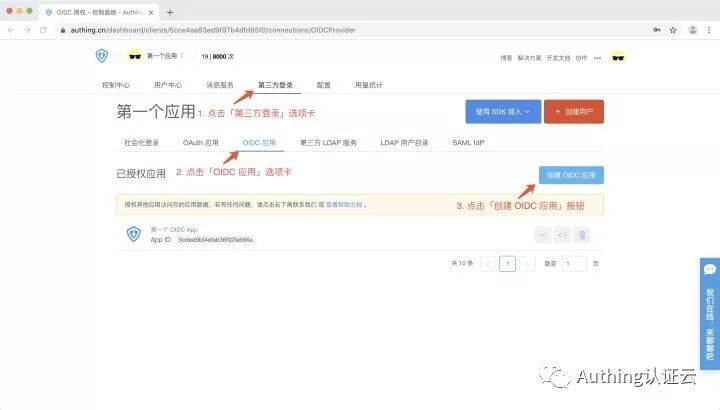Image resolution: width=720 pixels, height=410 pixels.
Task: Click the three-dot options icon for 第一个 OIDC App
Action: (543, 235)
